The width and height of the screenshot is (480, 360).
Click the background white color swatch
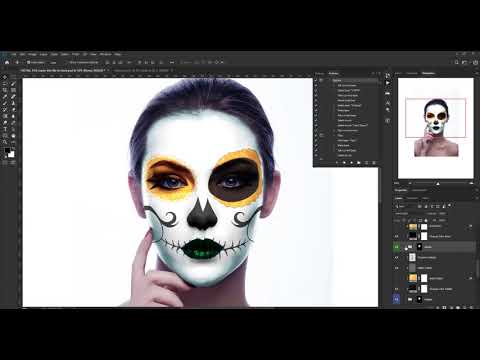tap(11, 154)
